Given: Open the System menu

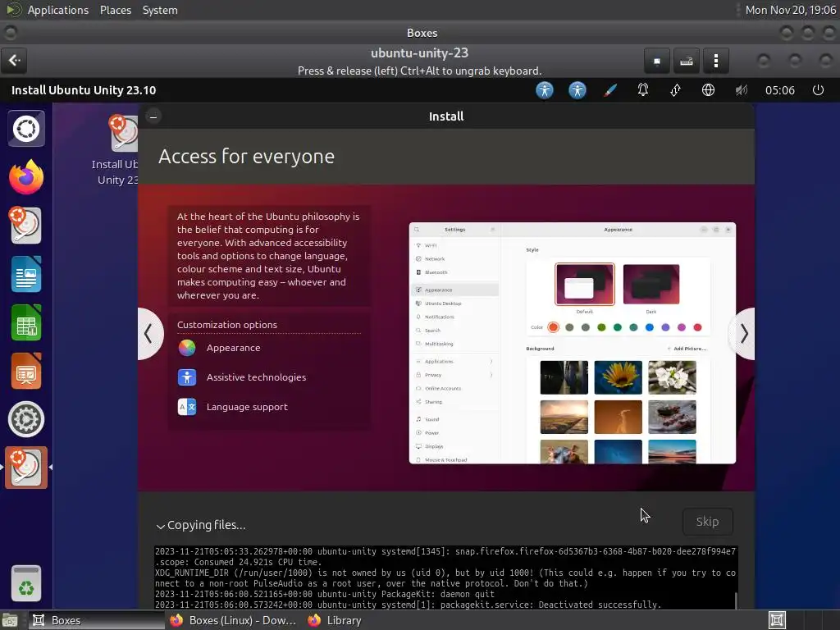Looking at the screenshot, I should pyautogui.click(x=160, y=10).
